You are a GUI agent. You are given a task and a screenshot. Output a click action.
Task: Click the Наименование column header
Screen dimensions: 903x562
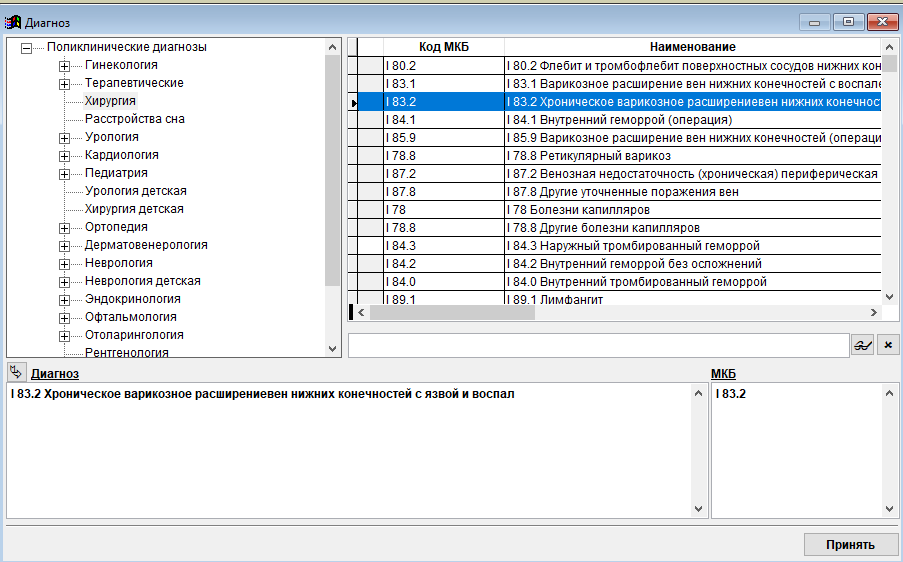coord(692,47)
